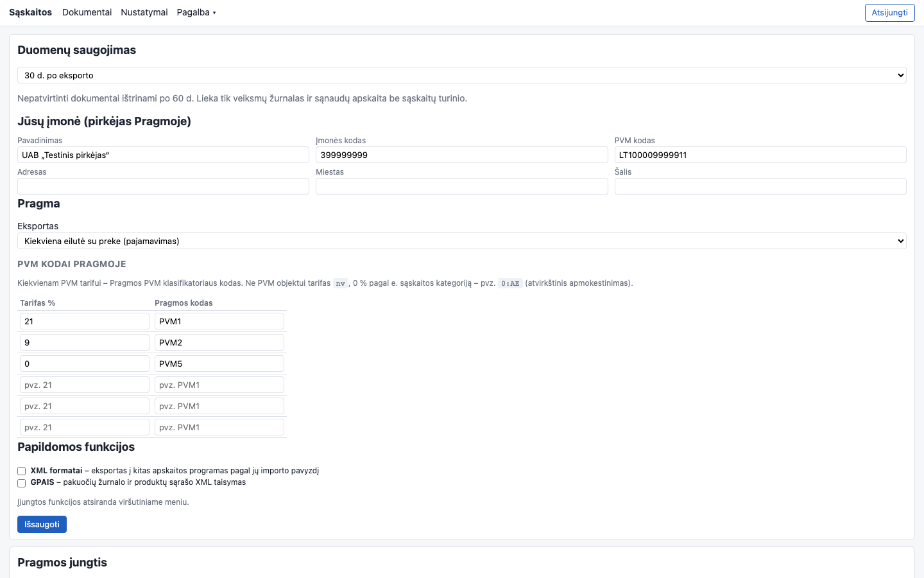
Task: Click the empty Adresas field
Action: [163, 186]
